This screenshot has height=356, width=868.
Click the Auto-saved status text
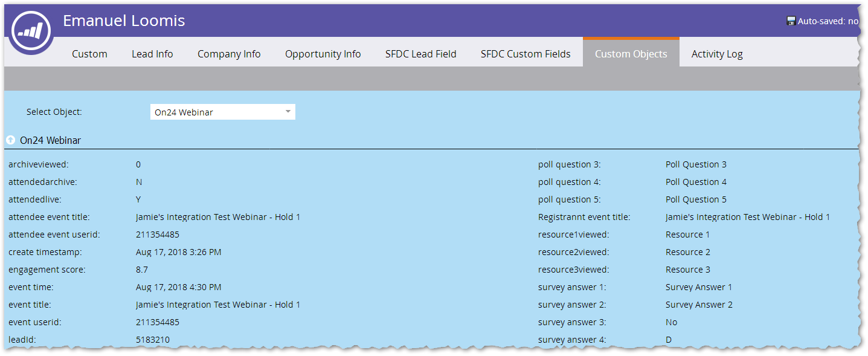[828, 21]
